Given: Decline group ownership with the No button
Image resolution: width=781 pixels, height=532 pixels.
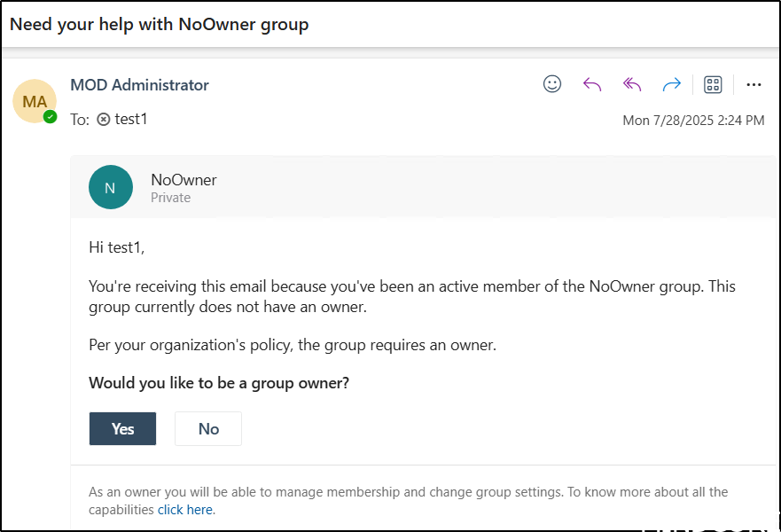Looking at the screenshot, I should click(208, 428).
